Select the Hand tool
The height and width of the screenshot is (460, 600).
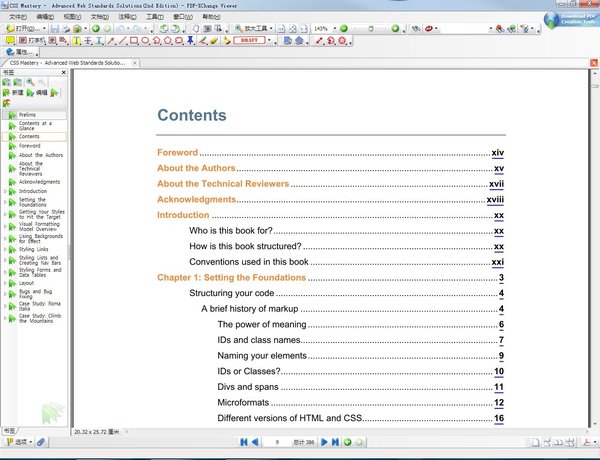click(x=196, y=29)
